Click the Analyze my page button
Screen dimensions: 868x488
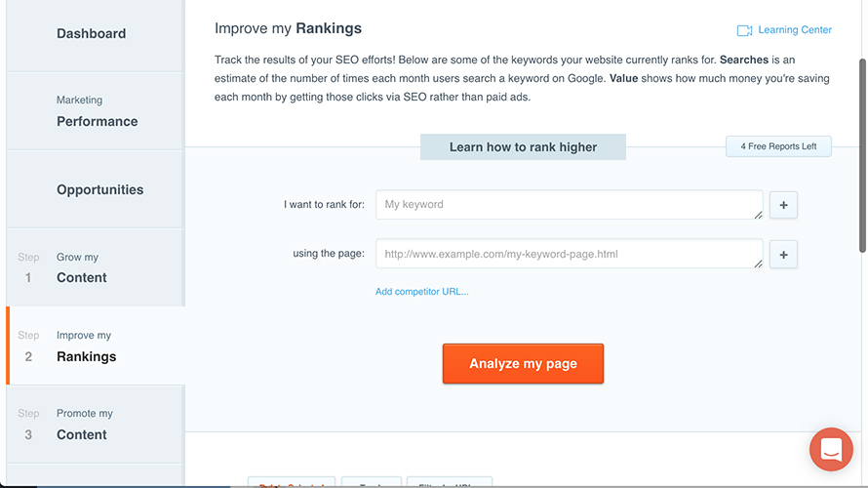coord(523,363)
